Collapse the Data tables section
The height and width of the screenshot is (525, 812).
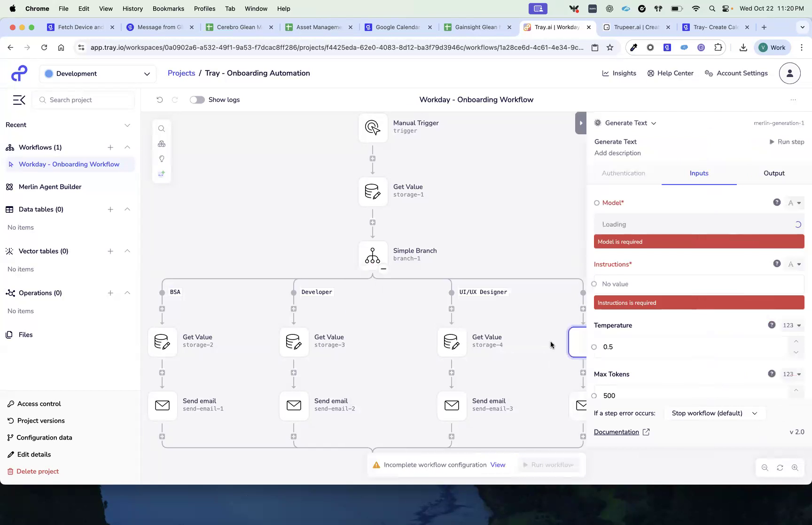(x=127, y=209)
